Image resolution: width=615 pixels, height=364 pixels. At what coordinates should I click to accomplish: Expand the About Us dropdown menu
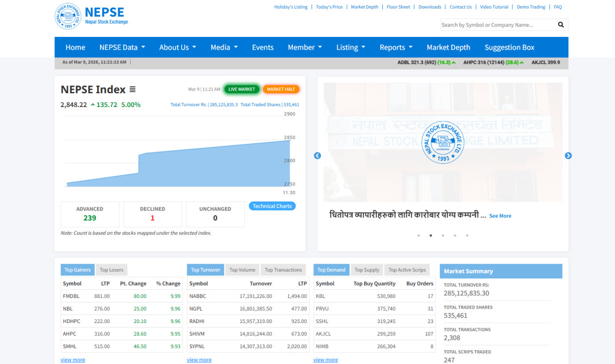(x=177, y=47)
